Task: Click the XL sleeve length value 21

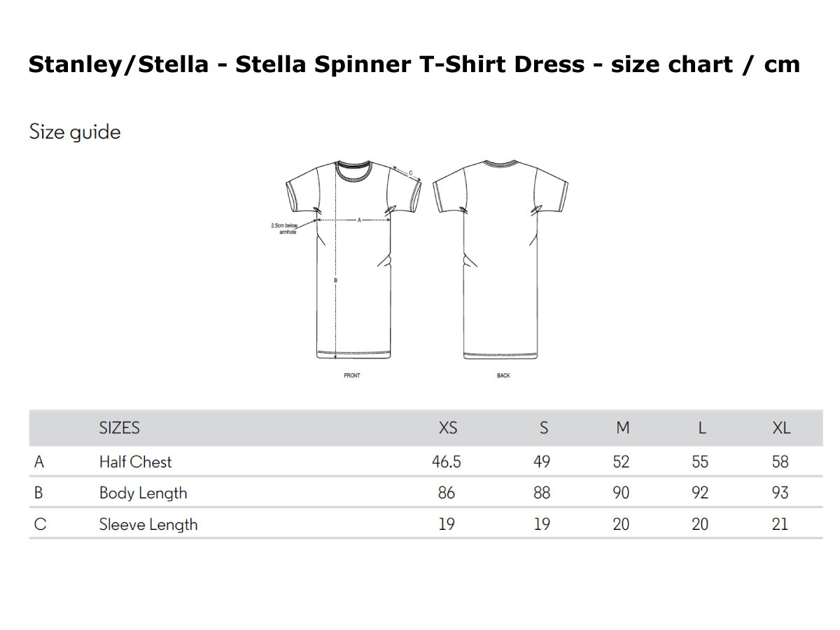Action: coord(780,524)
